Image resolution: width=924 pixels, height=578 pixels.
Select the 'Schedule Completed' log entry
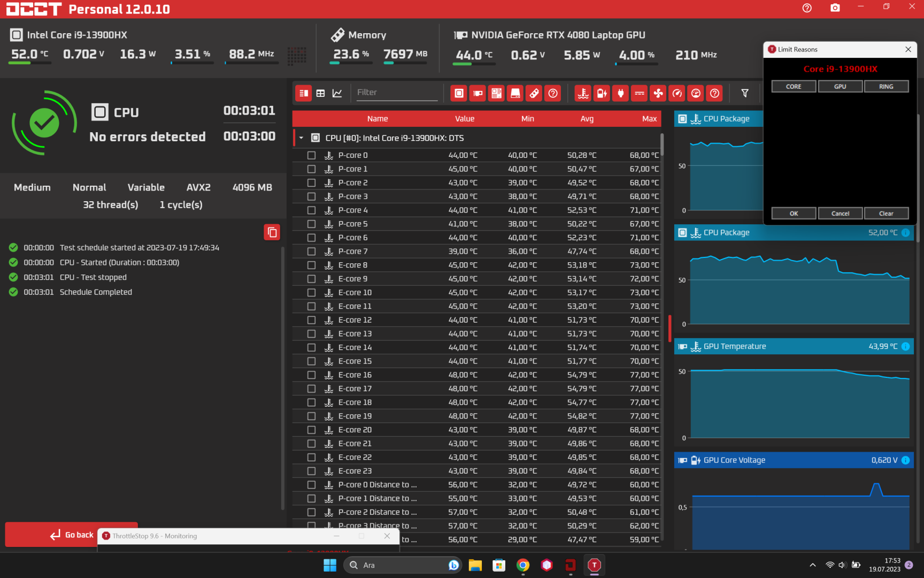click(x=96, y=292)
